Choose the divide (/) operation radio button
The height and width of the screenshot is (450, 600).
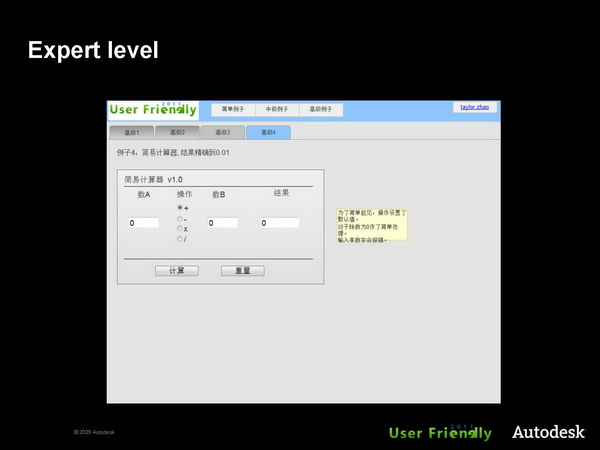[x=180, y=238]
